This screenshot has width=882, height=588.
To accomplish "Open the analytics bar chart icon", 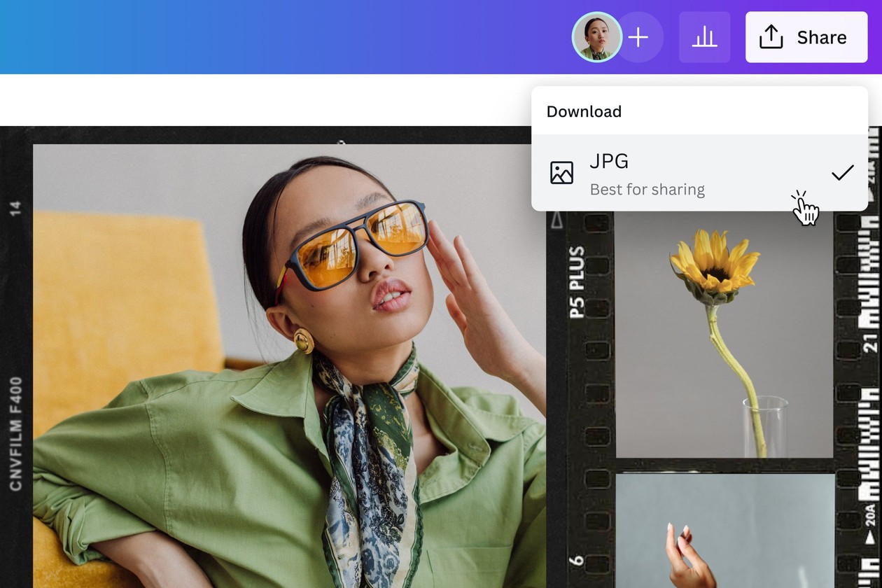I will click(704, 37).
